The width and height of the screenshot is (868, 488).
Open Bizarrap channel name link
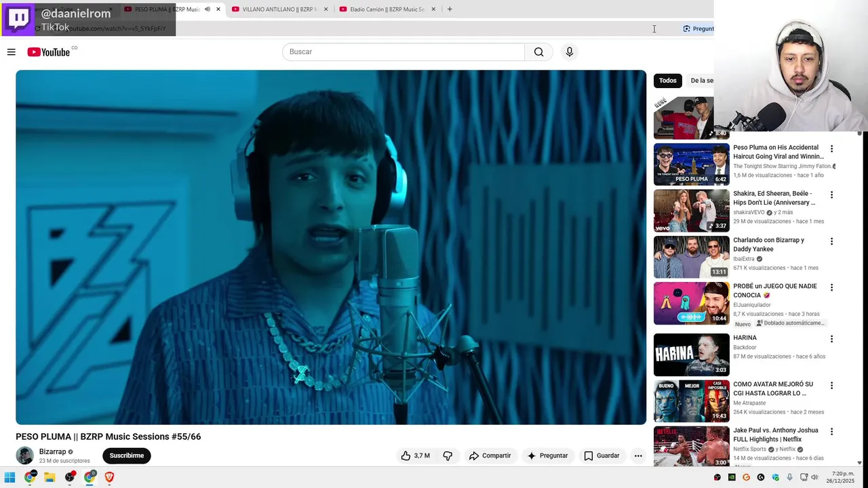pyautogui.click(x=52, y=451)
